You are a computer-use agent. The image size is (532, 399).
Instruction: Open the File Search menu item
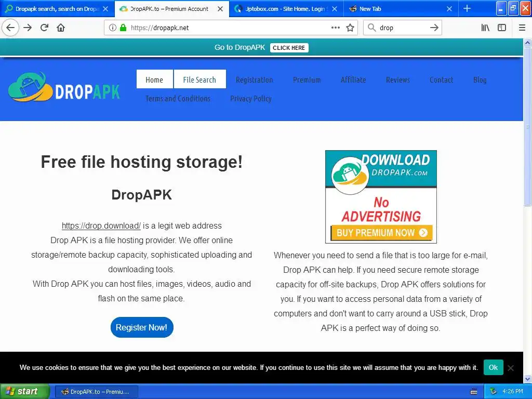[x=199, y=79]
